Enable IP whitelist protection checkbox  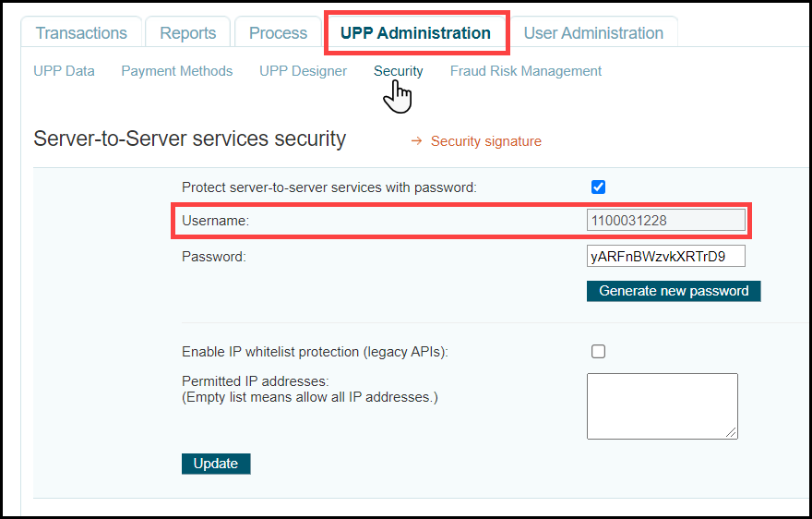tap(598, 351)
